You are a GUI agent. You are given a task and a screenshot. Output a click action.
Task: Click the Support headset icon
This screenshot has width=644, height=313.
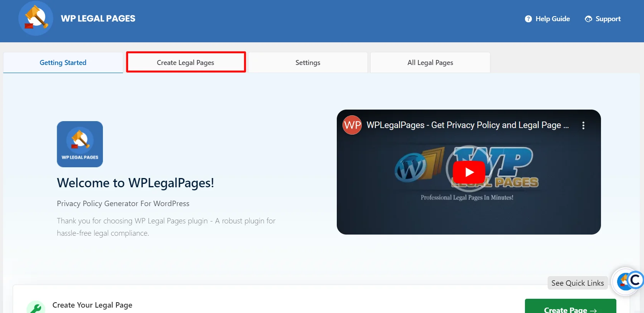click(588, 19)
